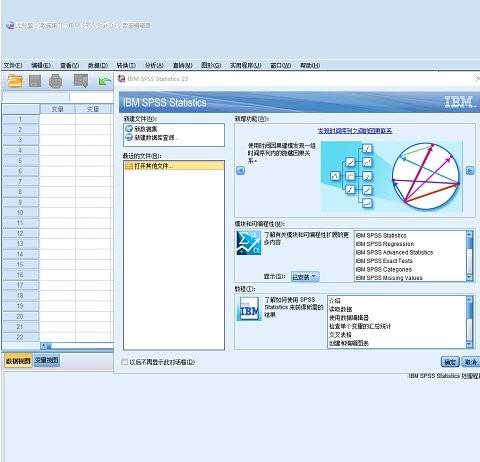Click the save file toolbar icon
Viewport: 480px width, 462px height.
[35, 81]
